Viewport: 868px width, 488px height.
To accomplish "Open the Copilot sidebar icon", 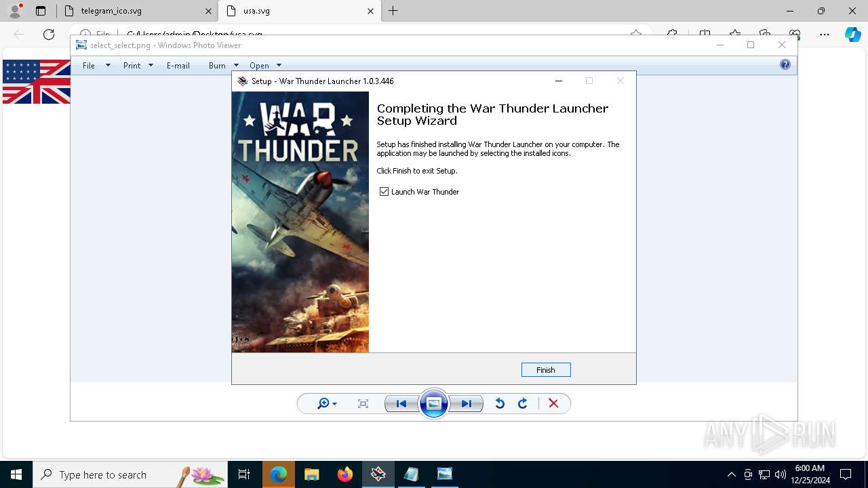I will 853,34.
